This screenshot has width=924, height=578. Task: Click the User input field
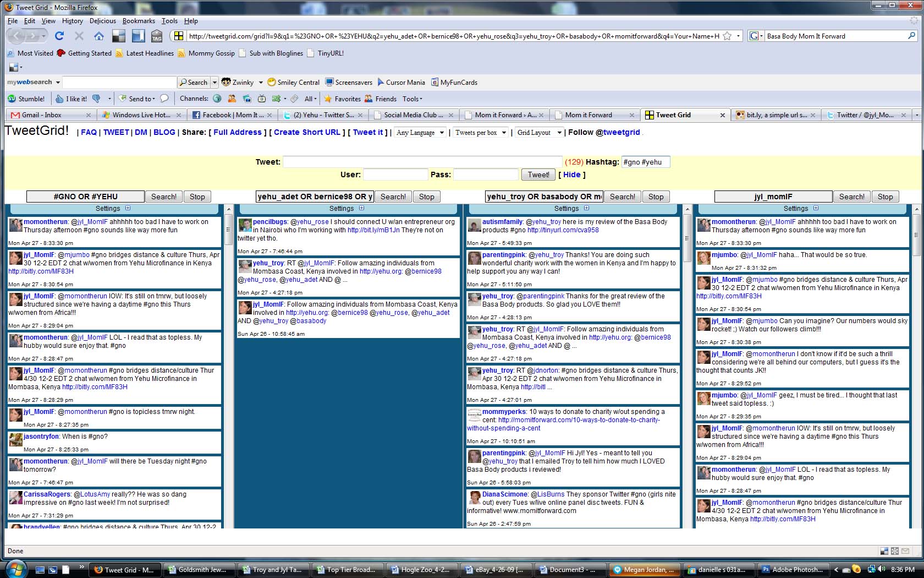point(395,175)
